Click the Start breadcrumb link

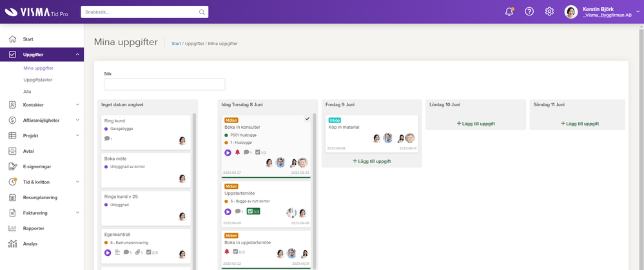176,43
